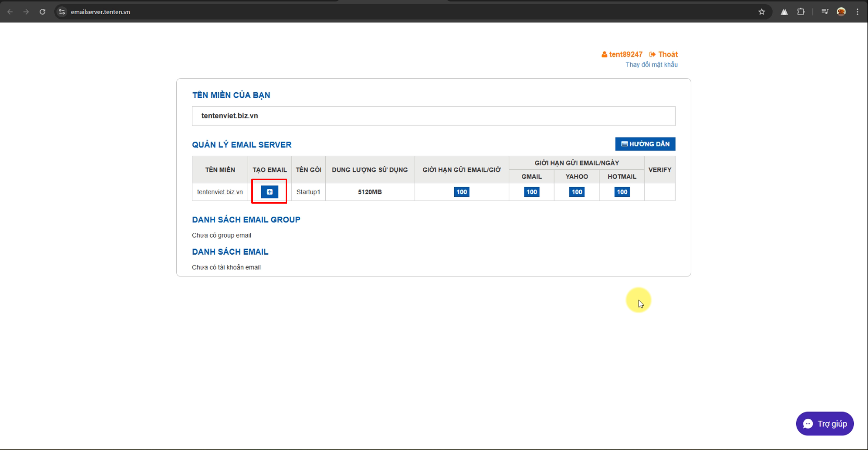Click the email per hour limit 100 badge

click(x=462, y=192)
